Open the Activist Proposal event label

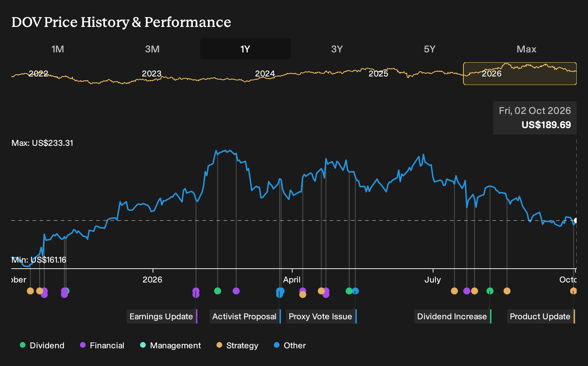pyautogui.click(x=245, y=316)
